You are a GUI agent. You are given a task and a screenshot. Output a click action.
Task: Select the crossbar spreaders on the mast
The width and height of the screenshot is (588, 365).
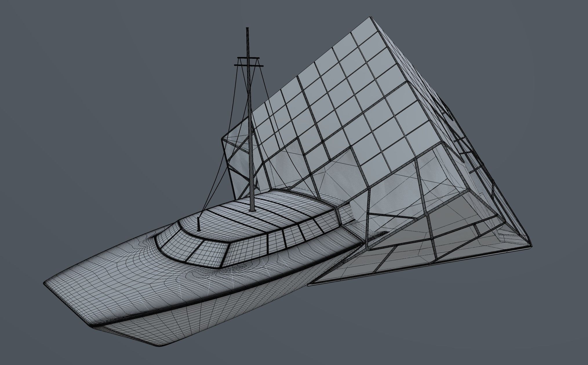248,62
